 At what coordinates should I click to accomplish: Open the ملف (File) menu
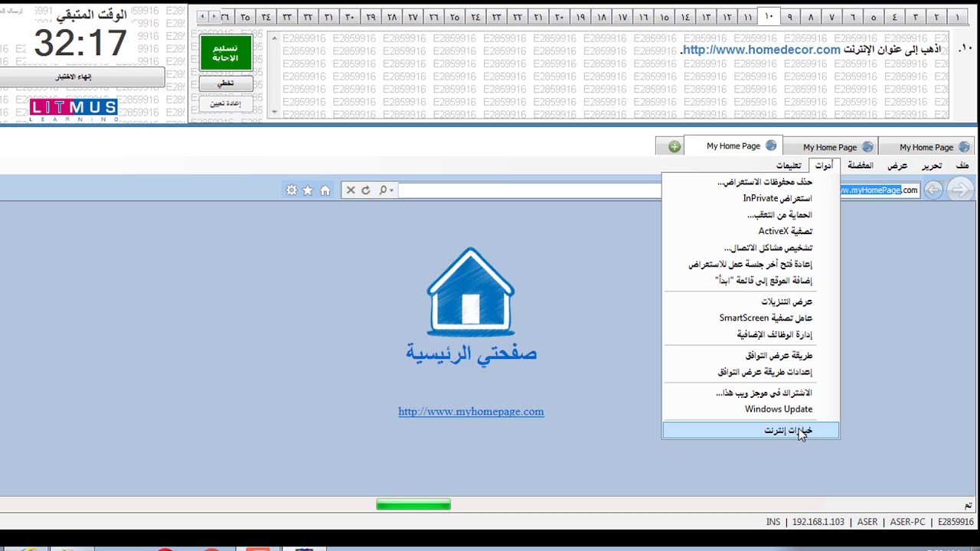point(962,165)
